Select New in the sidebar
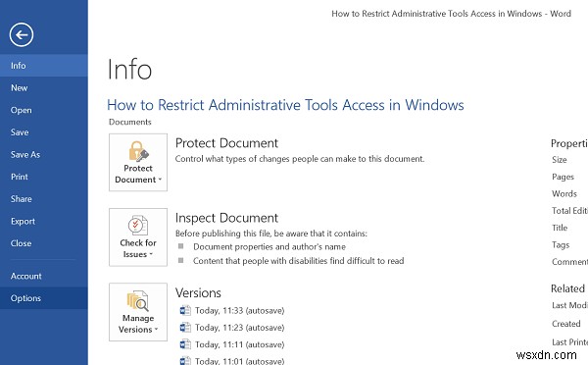588x365 pixels. (x=44, y=88)
